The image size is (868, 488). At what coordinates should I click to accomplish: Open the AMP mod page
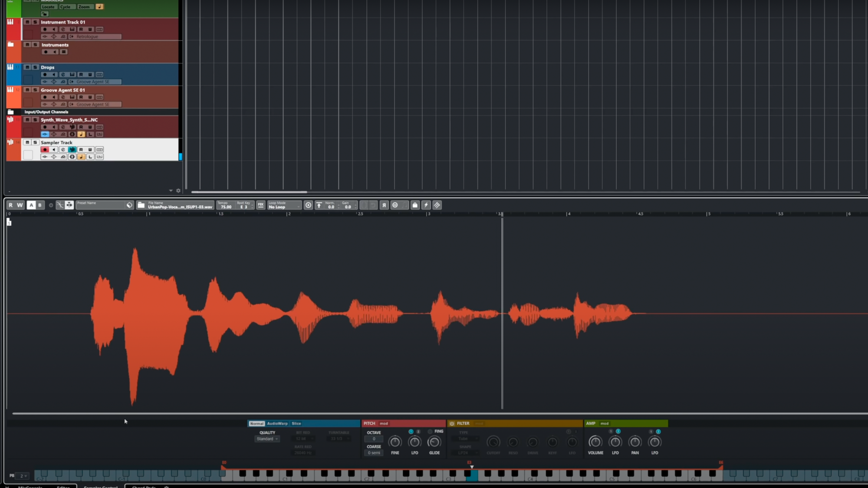[x=605, y=423]
